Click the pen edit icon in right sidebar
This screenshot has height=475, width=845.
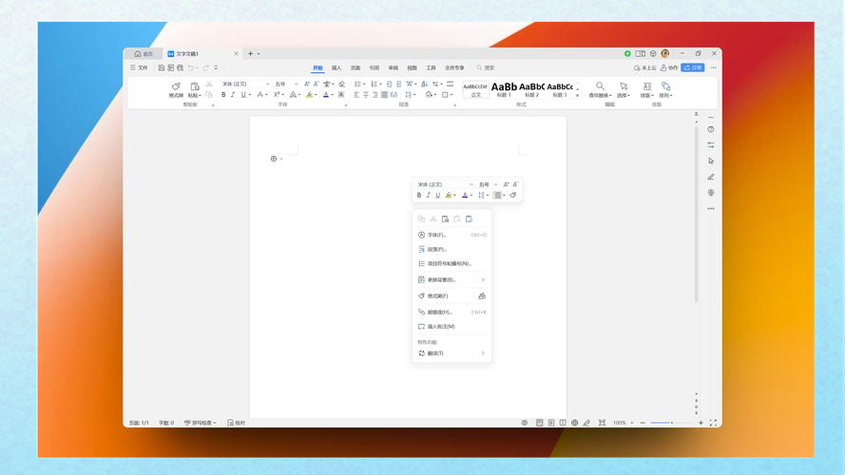(x=711, y=177)
